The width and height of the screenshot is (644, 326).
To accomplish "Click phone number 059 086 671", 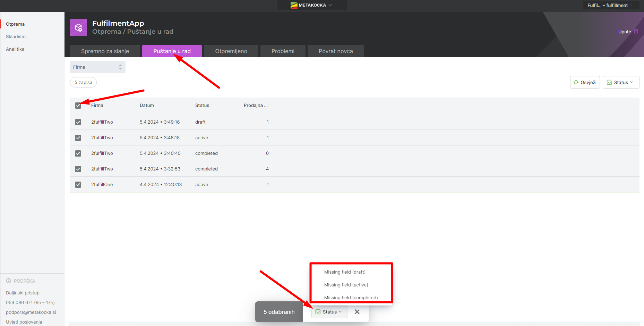I will point(19,303).
